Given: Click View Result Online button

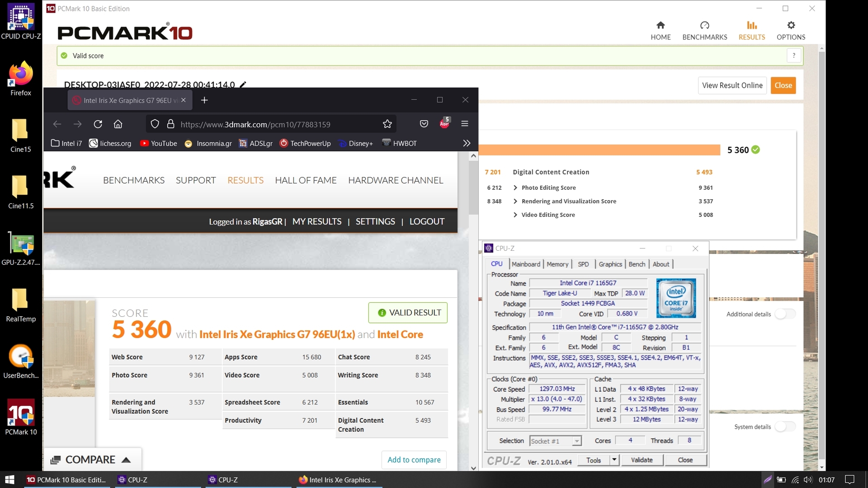Looking at the screenshot, I should coord(732,85).
